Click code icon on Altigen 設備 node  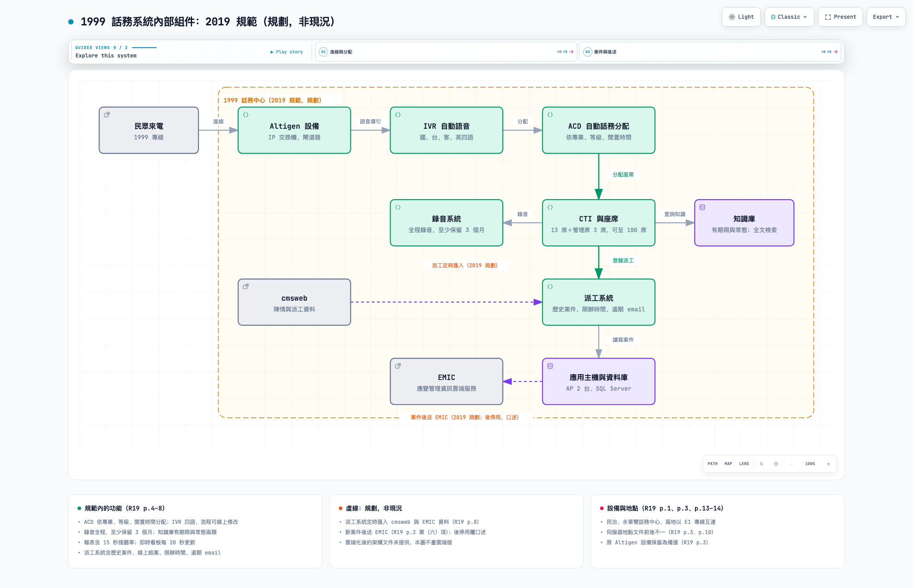(x=246, y=114)
